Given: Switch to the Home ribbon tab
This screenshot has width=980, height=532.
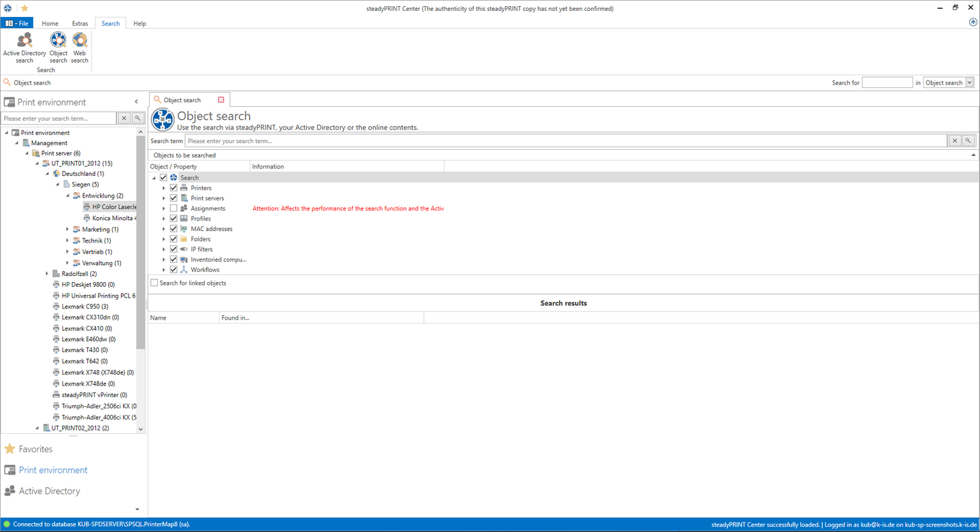Looking at the screenshot, I should pyautogui.click(x=50, y=23).
